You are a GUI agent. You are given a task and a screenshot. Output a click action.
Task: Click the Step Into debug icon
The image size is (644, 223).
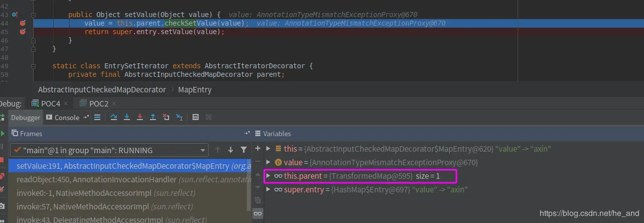(127, 117)
